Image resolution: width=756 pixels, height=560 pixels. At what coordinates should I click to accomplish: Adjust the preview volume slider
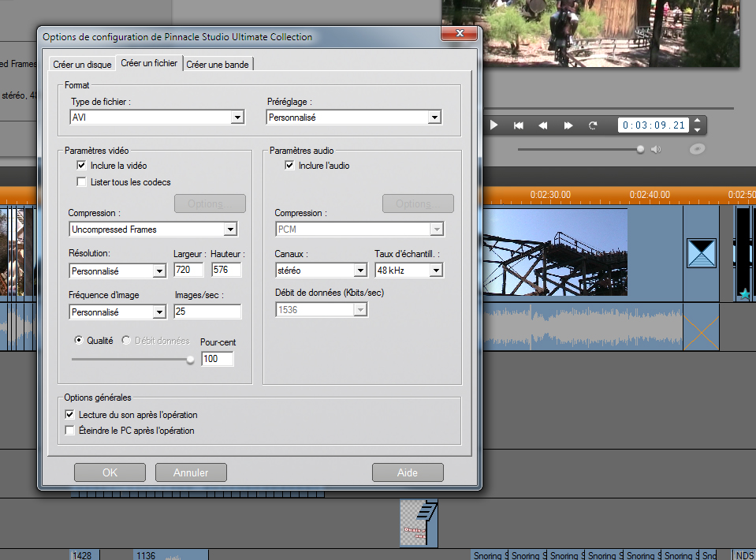(x=640, y=150)
